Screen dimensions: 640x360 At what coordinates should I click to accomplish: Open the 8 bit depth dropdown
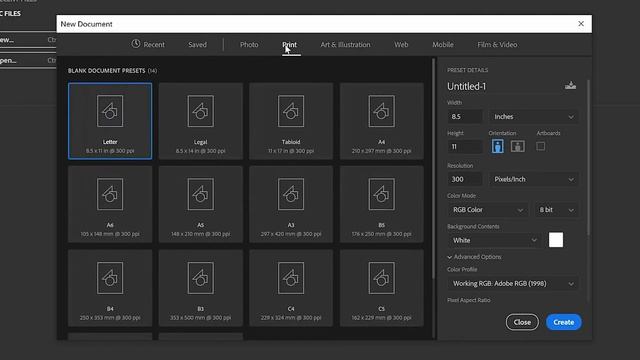tap(556, 210)
